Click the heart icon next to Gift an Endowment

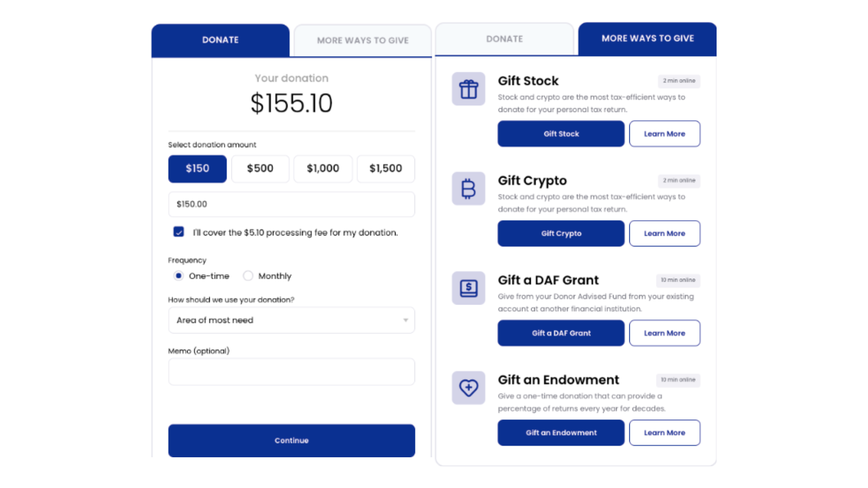click(x=468, y=388)
